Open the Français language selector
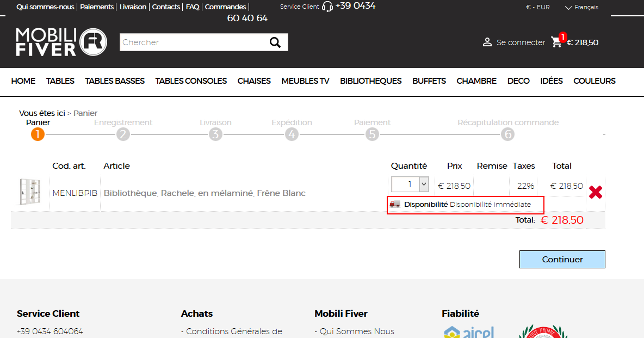 581,8
